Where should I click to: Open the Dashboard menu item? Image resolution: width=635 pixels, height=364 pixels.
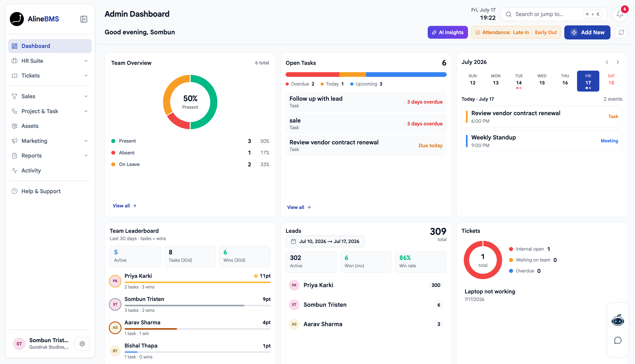[50, 46]
